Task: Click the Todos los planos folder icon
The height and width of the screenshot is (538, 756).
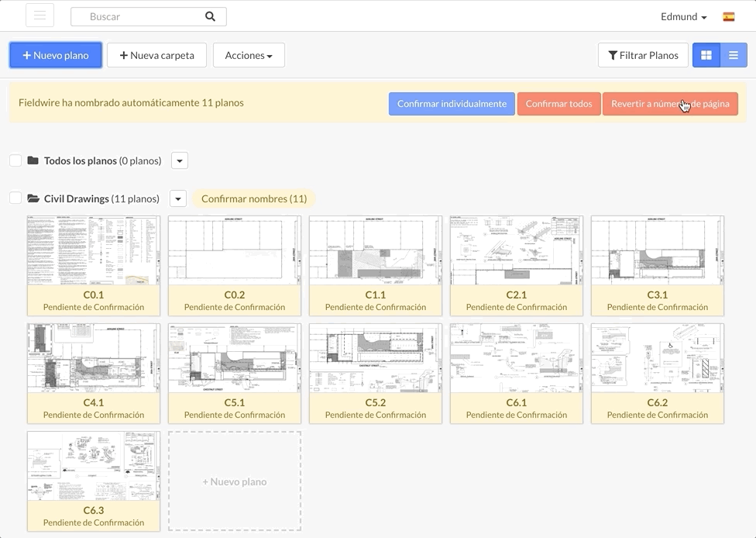Action: click(33, 160)
